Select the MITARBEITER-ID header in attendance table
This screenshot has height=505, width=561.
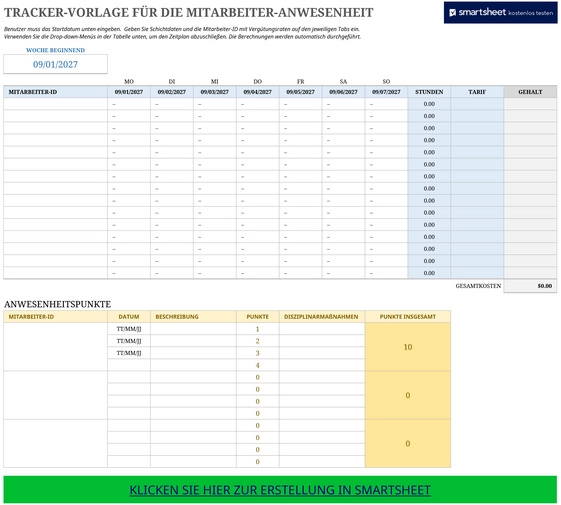[x=55, y=92]
